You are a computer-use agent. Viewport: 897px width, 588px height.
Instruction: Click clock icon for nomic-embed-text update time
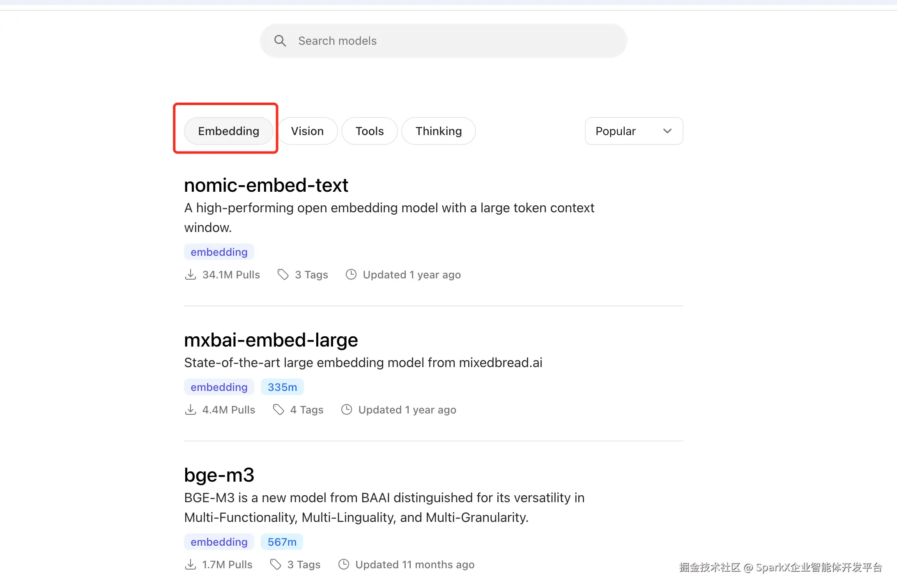click(x=351, y=274)
